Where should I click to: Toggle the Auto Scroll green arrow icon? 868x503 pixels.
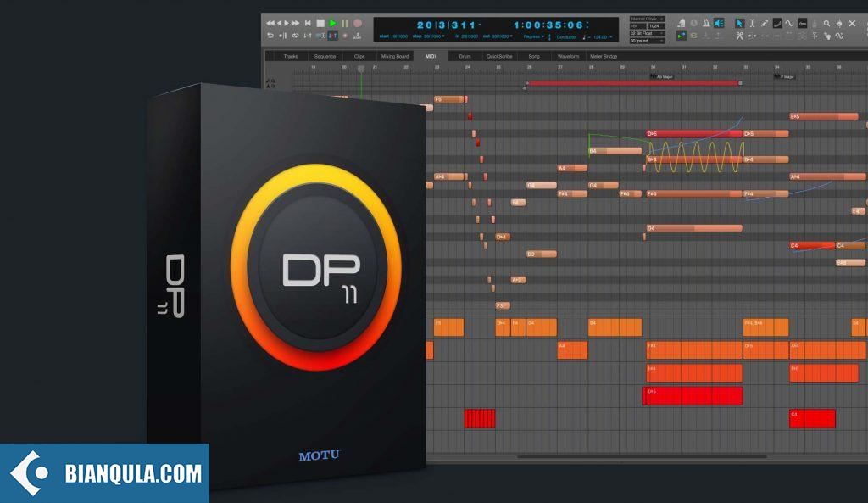[x=681, y=36]
